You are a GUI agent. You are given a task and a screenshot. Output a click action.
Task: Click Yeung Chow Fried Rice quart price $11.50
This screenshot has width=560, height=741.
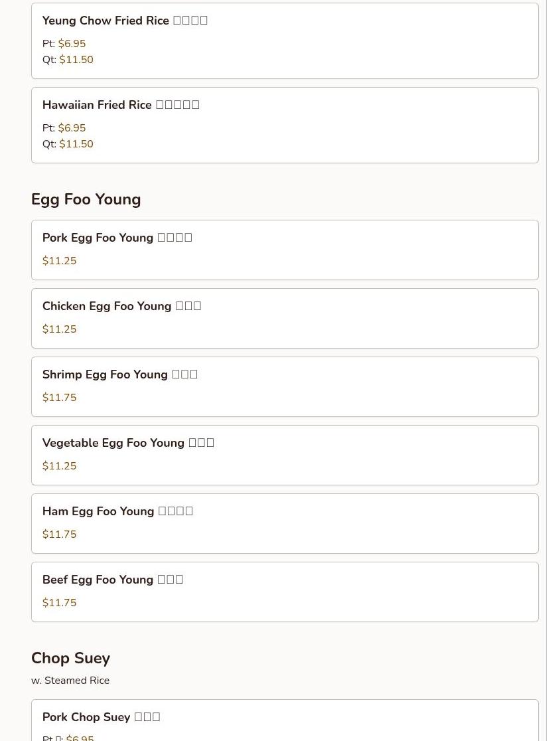76,60
